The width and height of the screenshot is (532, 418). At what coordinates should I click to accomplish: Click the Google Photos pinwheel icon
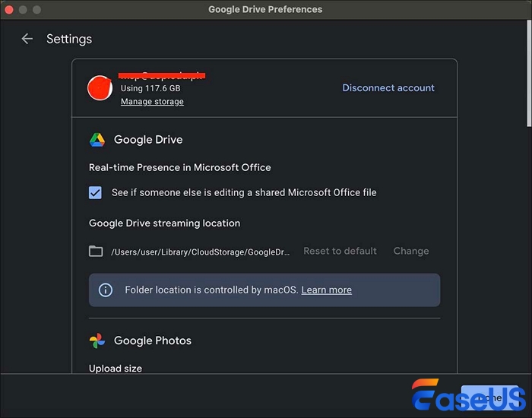point(97,340)
